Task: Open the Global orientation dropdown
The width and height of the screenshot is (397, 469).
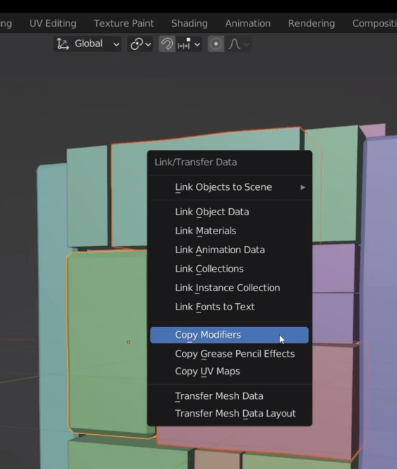Action: pyautogui.click(x=88, y=44)
